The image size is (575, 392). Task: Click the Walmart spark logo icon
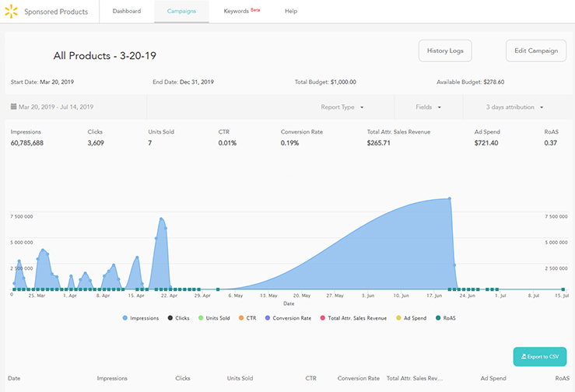[11, 12]
